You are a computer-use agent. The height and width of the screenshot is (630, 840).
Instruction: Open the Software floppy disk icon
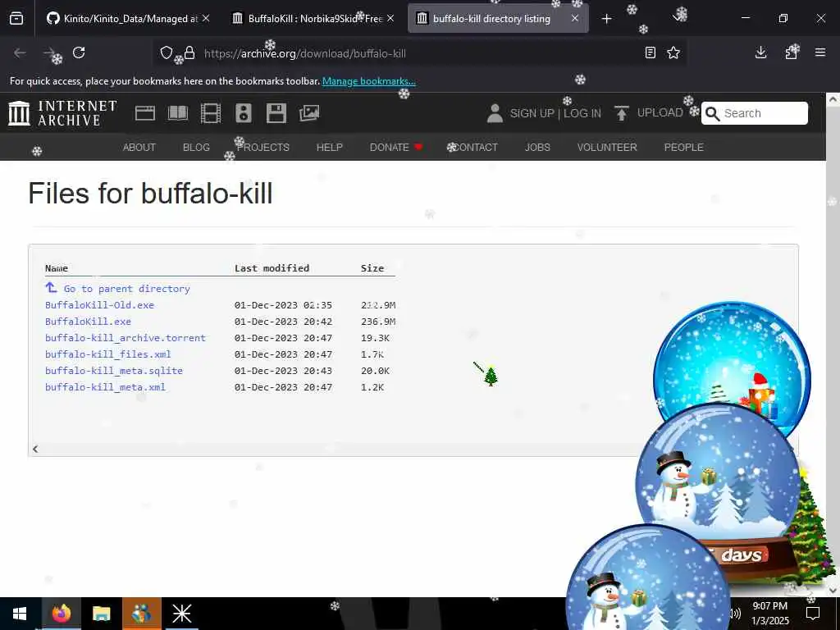pyautogui.click(x=276, y=113)
